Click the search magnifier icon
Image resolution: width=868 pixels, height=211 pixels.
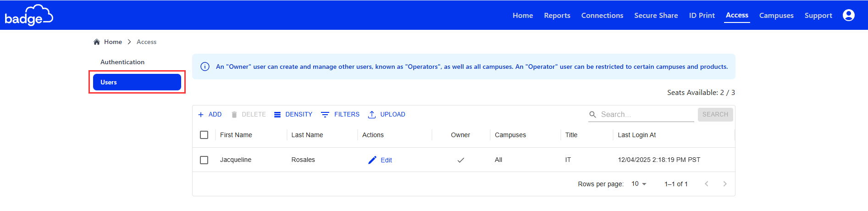click(x=593, y=114)
